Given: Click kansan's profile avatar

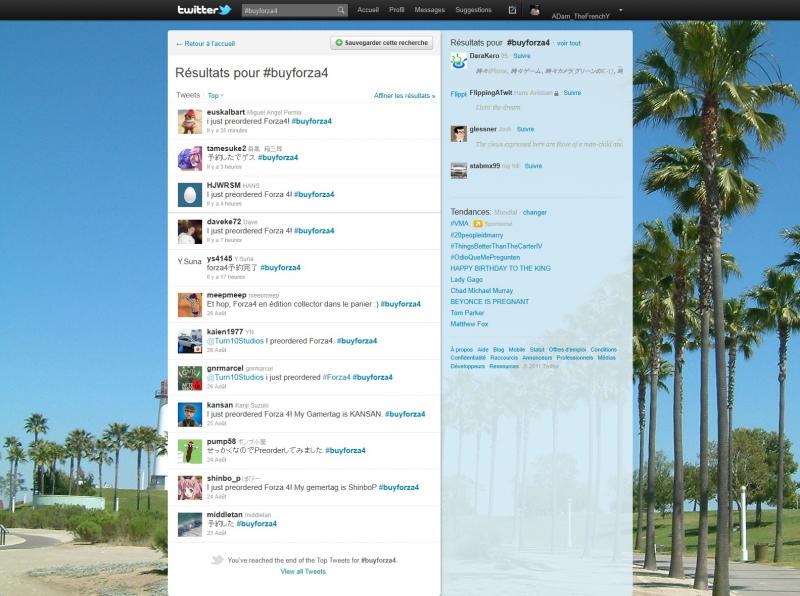Looking at the screenshot, I should [190, 415].
